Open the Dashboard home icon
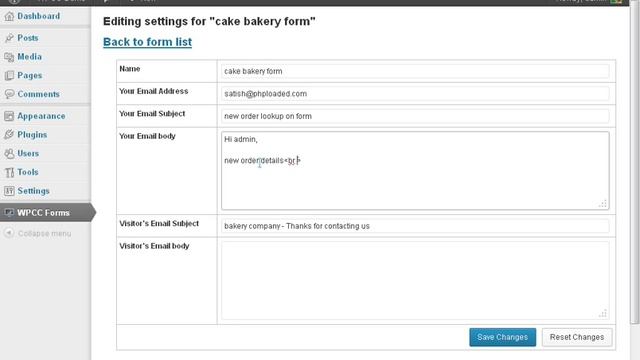The width and height of the screenshot is (640, 360). [x=9, y=16]
